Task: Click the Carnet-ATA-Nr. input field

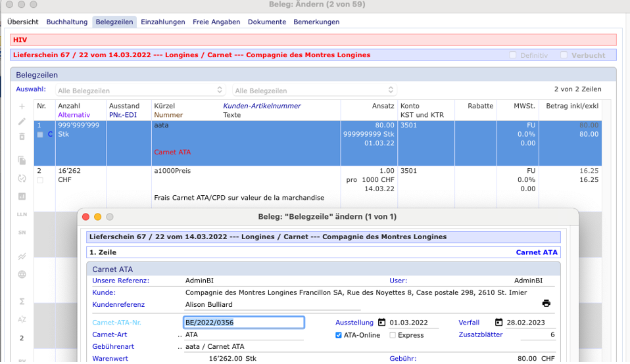Action: (243, 323)
